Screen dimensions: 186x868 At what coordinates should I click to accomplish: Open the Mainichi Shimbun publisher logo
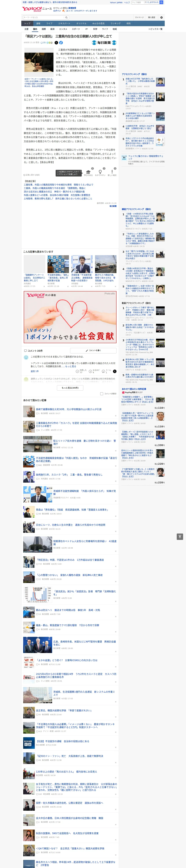pos(104,43)
